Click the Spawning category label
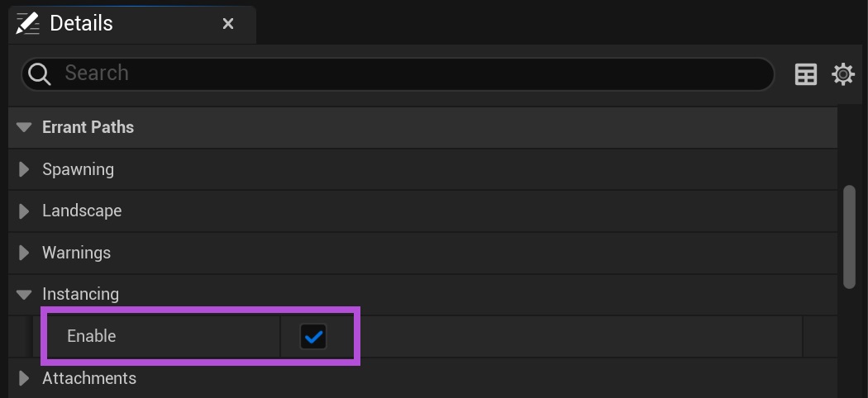868x398 pixels. point(78,169)
